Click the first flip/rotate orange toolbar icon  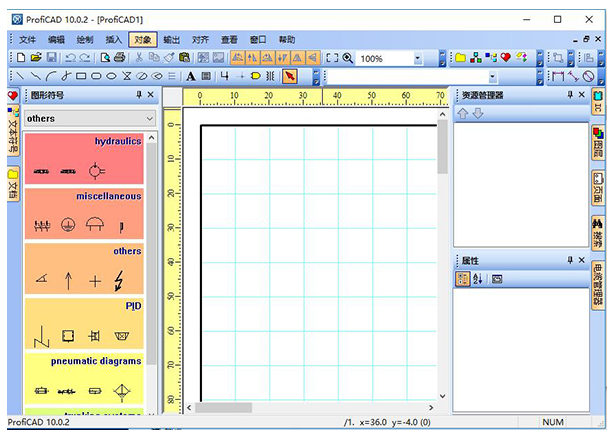pyautogui.click(x=237, y=58)
